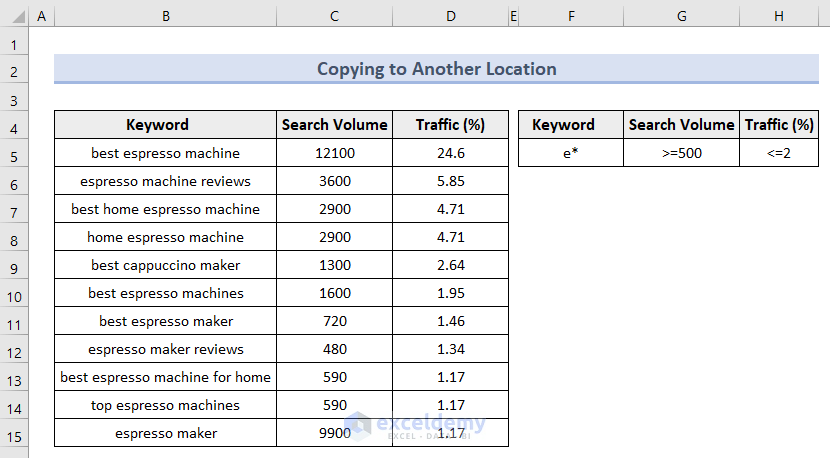This screenshot has width=830, height=458.
Task: Select search volume cell 720
Action: [x=334, y=321]
